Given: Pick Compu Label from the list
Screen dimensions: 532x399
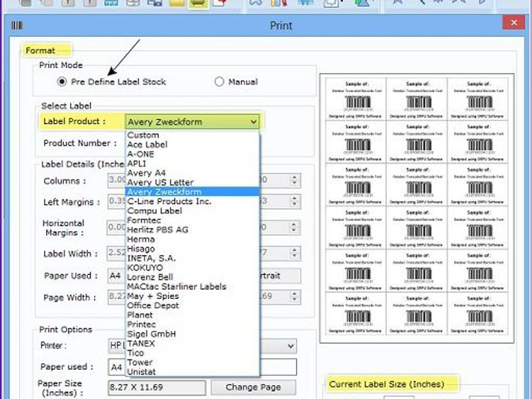Looking at the screenshot, I should [x=193, y=211].
